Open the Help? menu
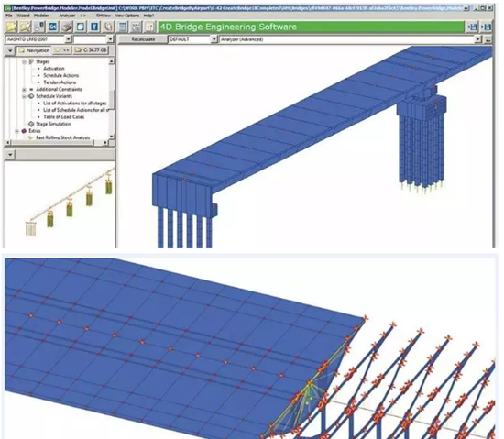504x439 pixels. [148, 16]
